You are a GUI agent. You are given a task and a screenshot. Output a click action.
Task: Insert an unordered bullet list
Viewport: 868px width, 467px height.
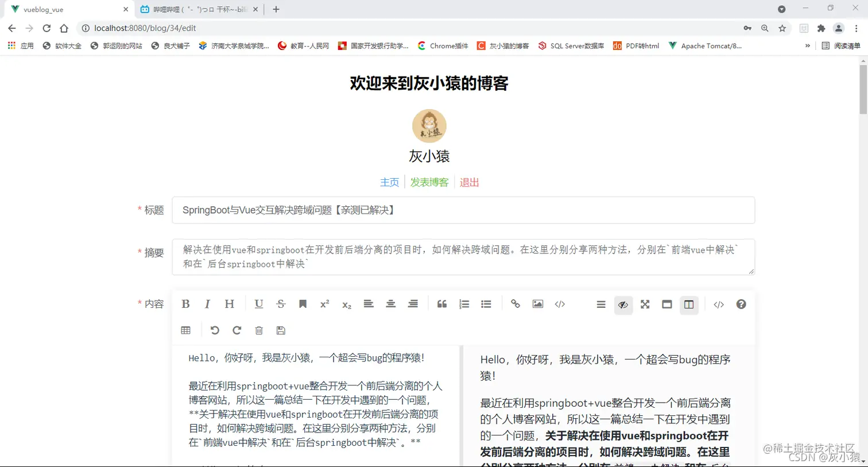pos(486,304)
